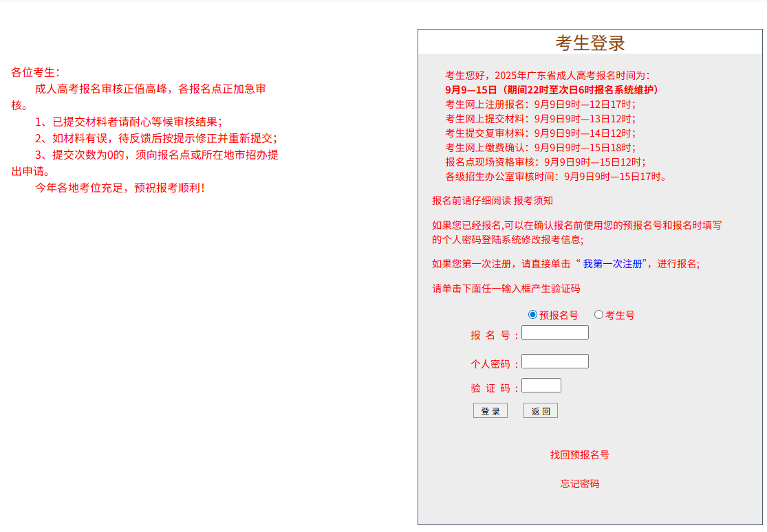Click 报名号 box to generate verification code
The height and width of the screenshot is (532, 767).
555,332
